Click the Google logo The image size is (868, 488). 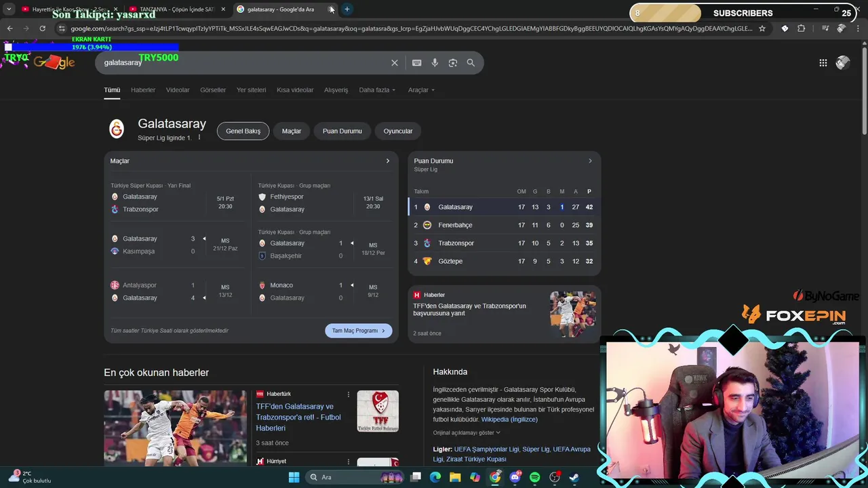tap(54, 62)
